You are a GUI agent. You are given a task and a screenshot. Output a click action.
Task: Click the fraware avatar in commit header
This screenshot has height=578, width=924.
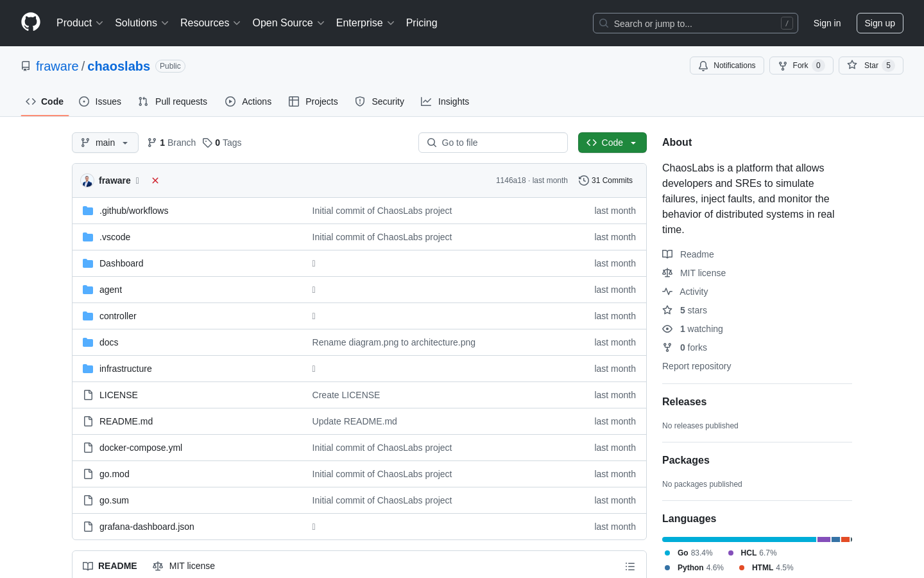click(x=87, y=180)
